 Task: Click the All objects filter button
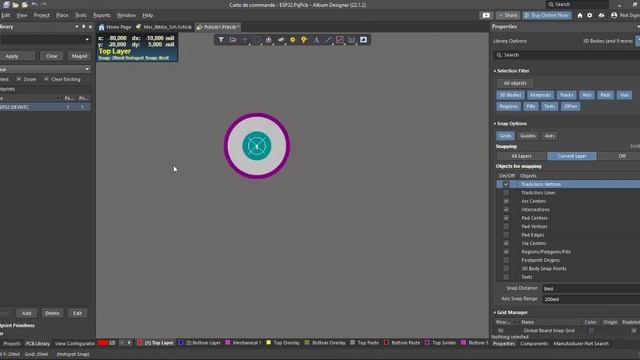(x=515, y=83)
